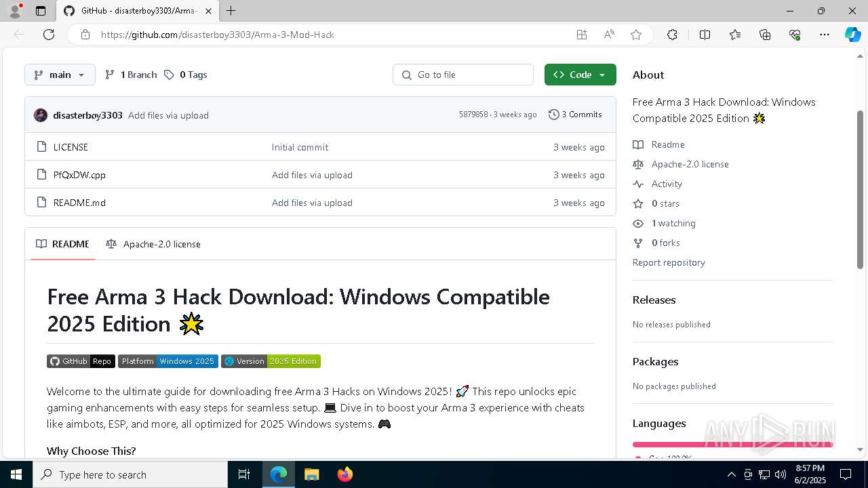Click latest commit message 'Add files via upload'
This screenshot has width=868, height=488.
point(168,115)
